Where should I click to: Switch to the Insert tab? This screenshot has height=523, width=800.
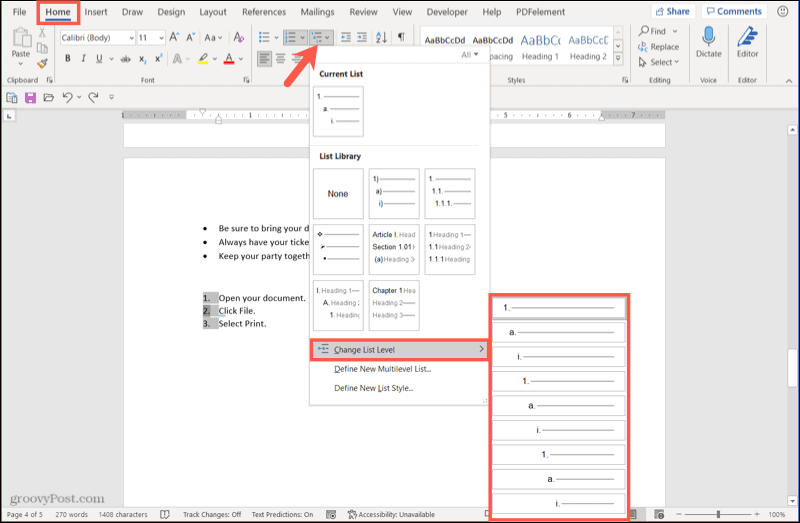(96, 12)
